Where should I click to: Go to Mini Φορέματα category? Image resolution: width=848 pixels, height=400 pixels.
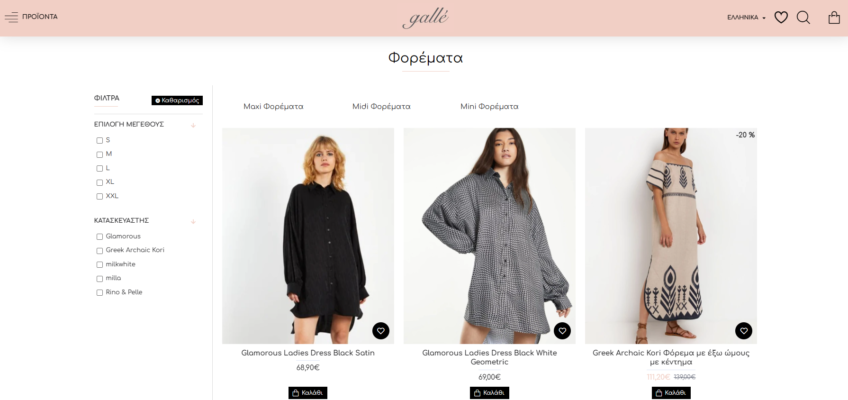pos(489,107)
